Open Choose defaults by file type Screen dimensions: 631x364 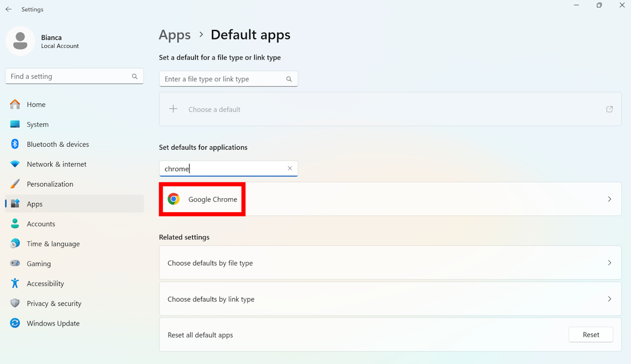[x=390, y=263]
